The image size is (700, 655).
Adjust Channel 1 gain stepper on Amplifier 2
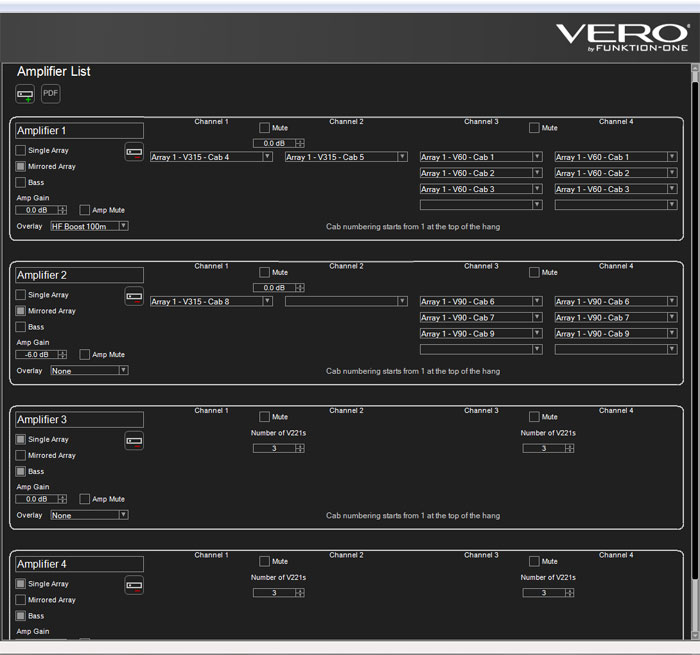click(x=300, y=288)
